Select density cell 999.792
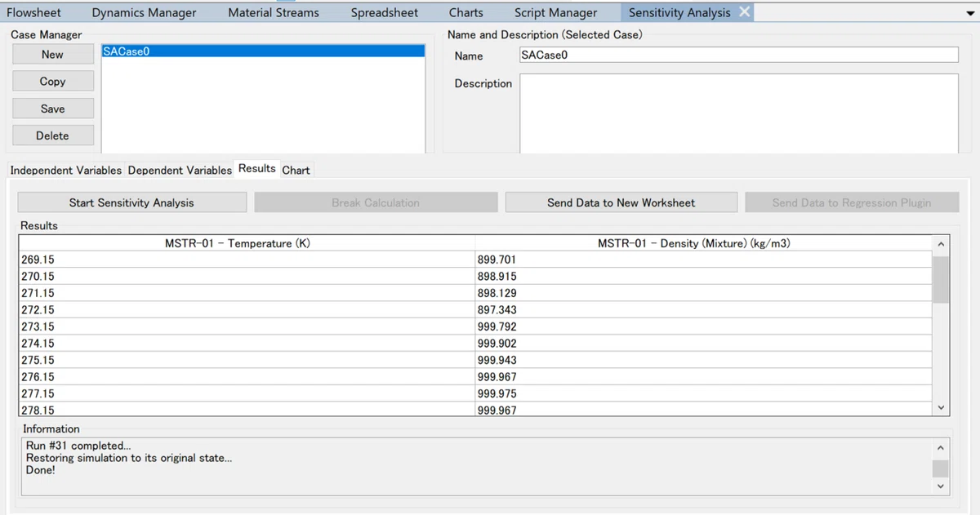The width and height of the screenshot is (980, 515). [x=703, y=326]
